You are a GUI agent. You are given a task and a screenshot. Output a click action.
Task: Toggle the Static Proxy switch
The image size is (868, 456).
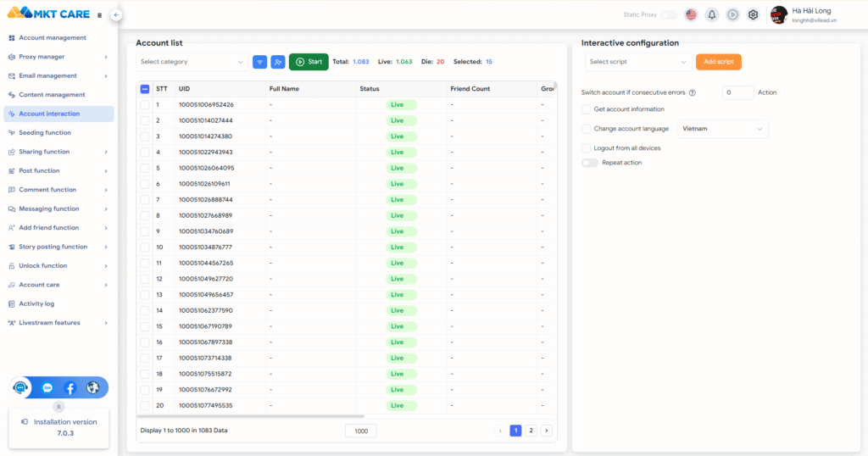(669, 14)
